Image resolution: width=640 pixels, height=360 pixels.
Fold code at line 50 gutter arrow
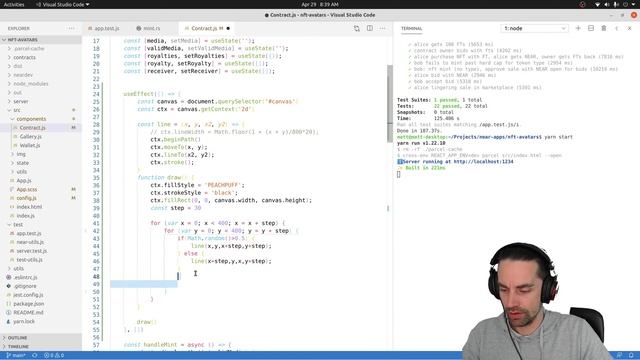click(86, 292)
